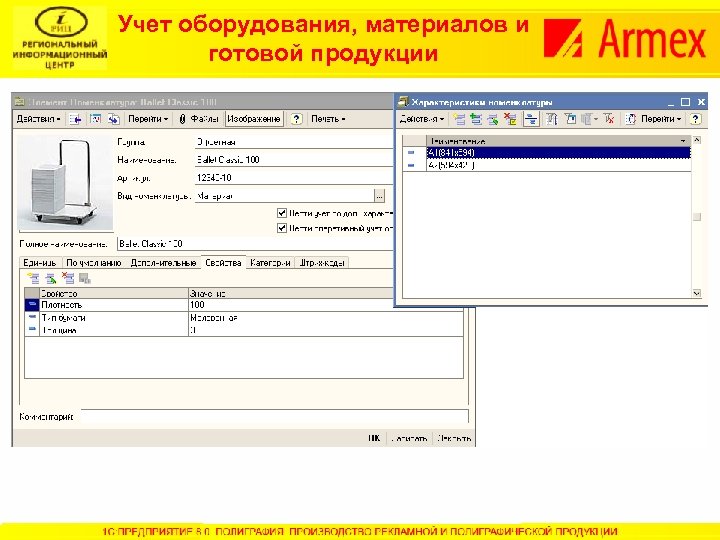Click the row marker icon of the Плотность row
720x540 pixels.
(32, 304)
